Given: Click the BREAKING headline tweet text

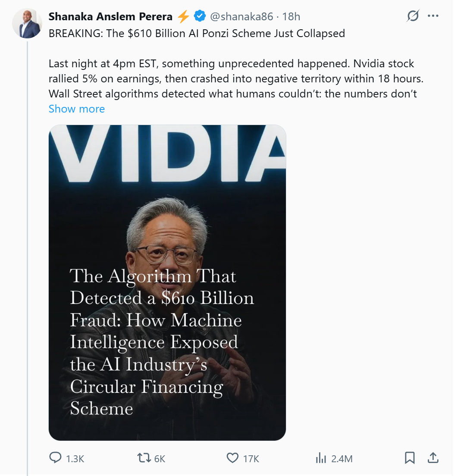Looking at the screenshot, I should pyautogui.click(x=197, y=34).
